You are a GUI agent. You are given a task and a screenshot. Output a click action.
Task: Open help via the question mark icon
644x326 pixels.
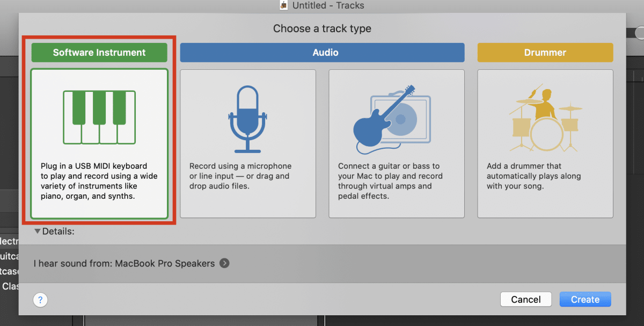40,300
